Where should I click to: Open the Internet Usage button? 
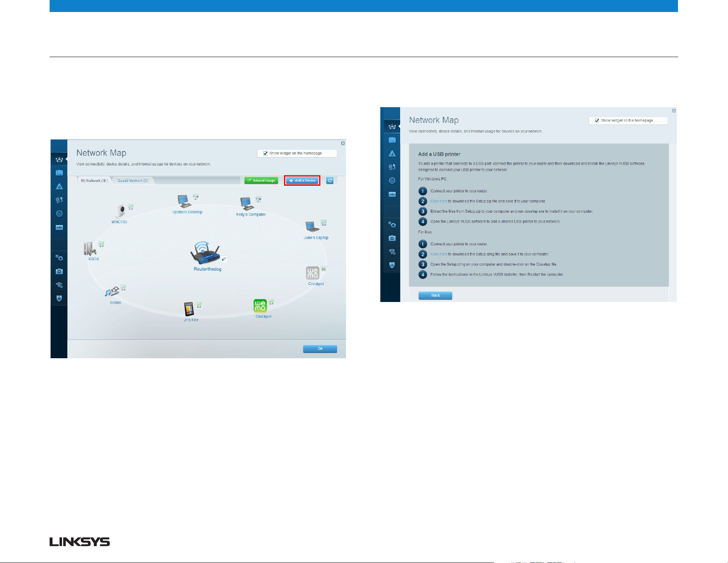click(261, 180)
